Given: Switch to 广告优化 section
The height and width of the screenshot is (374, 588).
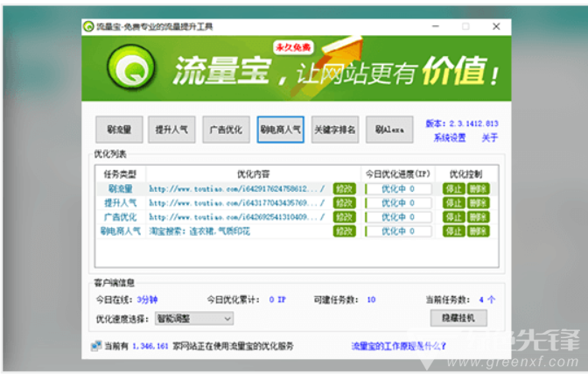Looking at the screenshot, I should coord(226,130).
